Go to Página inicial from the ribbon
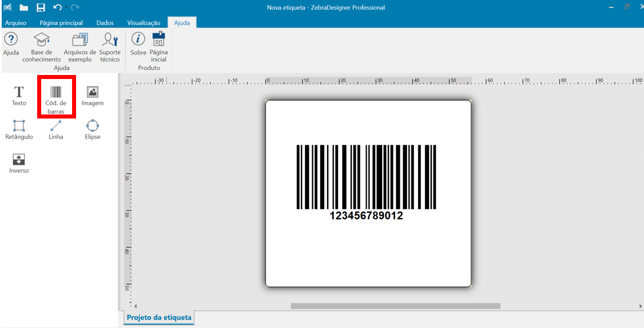The width and height of the screenshot is (644, 328). point(158,47)
